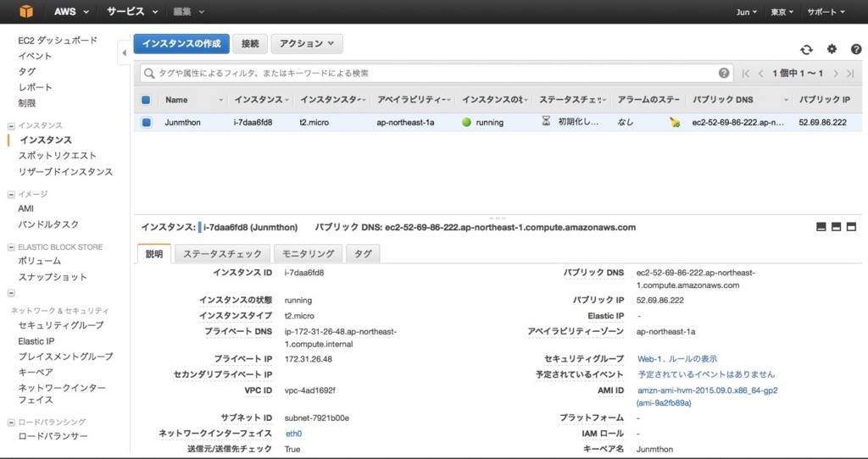Minimize the detail pane layout
The width and height of the screenshot is (868, 459).
pyautogui.click(x=821, y=227)
